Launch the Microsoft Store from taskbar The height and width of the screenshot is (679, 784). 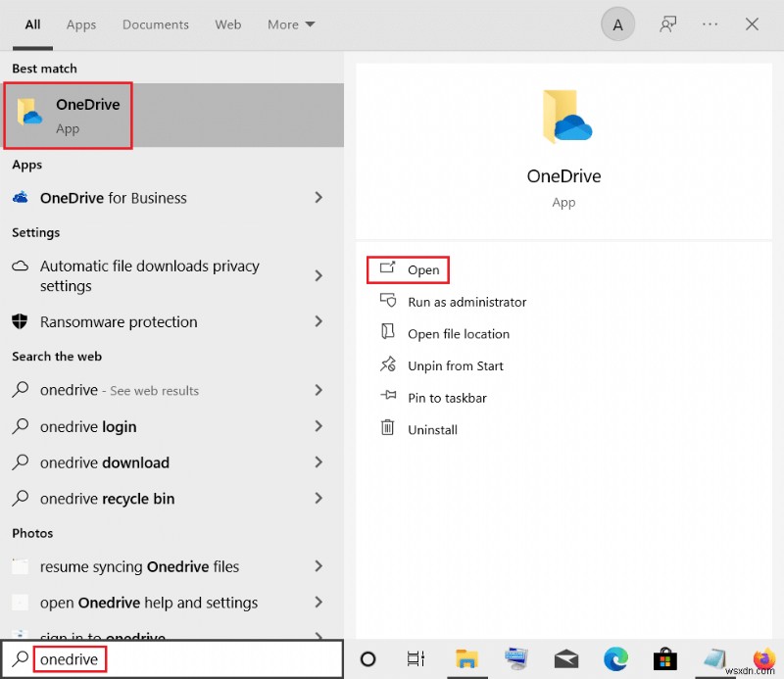[x=664, y=659]
